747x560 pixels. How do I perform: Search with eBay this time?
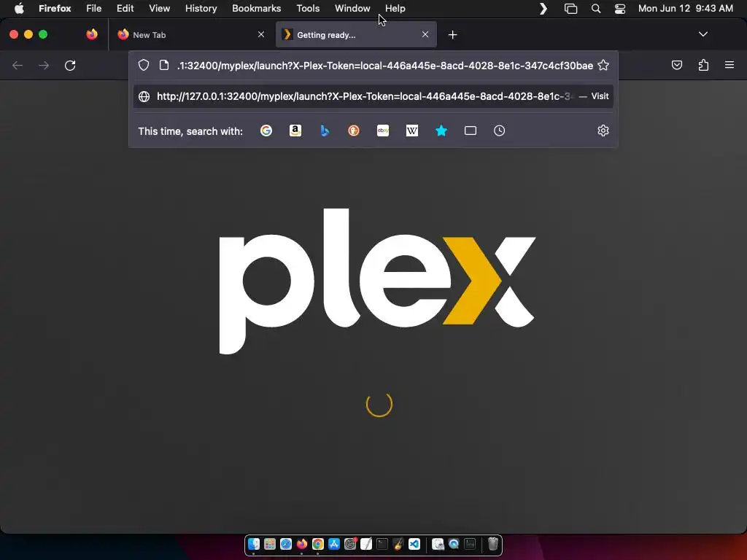[383, 131]
